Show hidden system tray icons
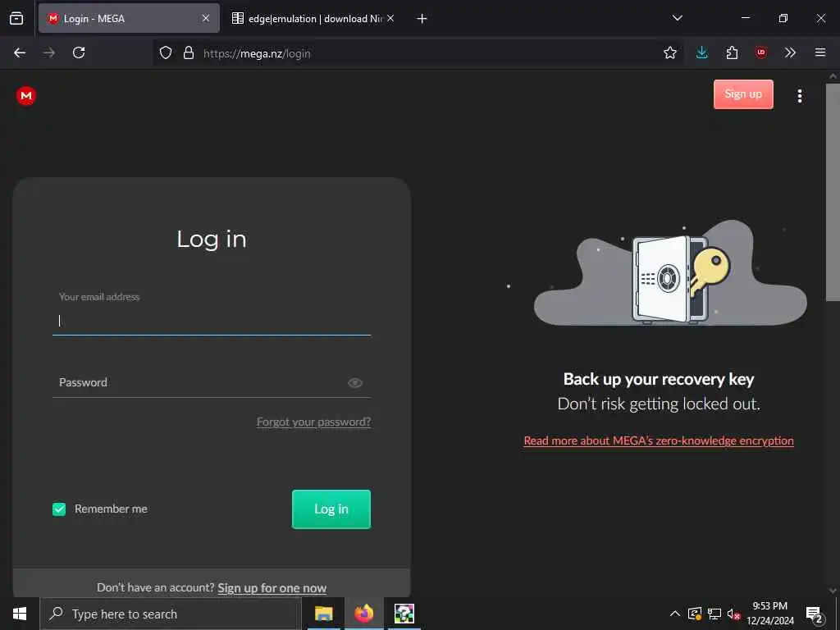 (x=675, y=614)
